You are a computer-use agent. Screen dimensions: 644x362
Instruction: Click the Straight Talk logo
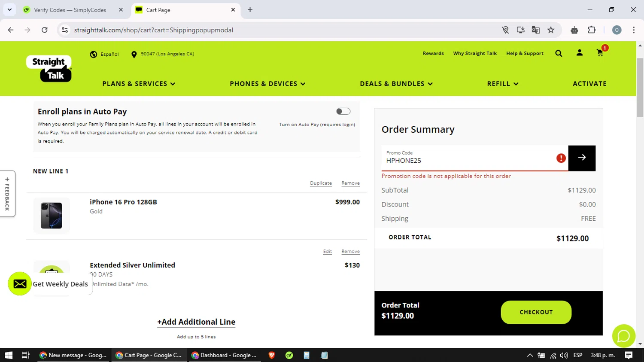pyautogui.click(x=49, y=68)
